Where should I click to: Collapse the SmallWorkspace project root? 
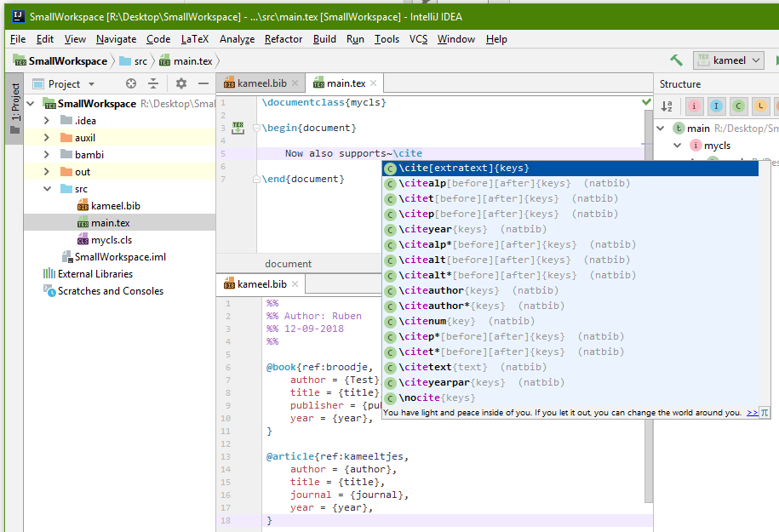[31, 103]
